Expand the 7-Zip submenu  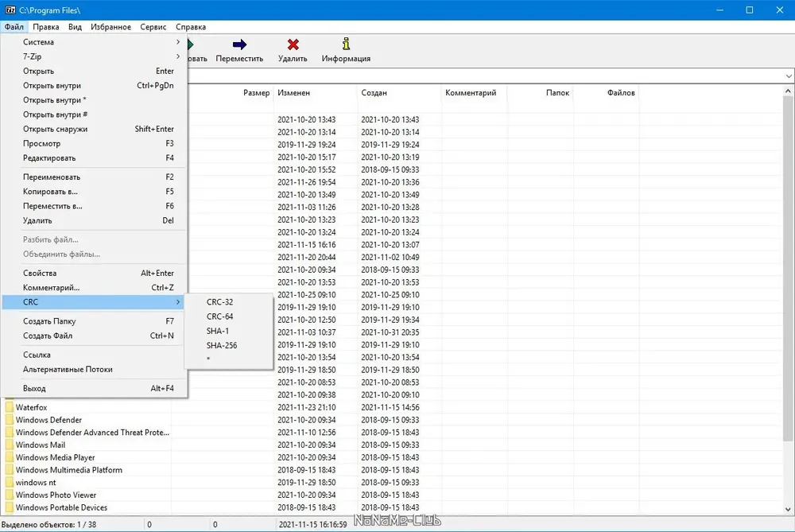point(95,56)
